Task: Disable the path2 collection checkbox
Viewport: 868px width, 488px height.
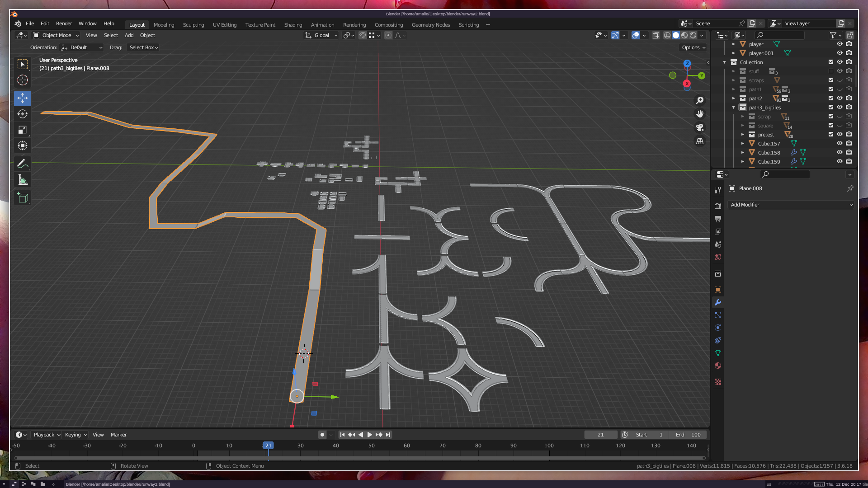Action: click(831, 99)
